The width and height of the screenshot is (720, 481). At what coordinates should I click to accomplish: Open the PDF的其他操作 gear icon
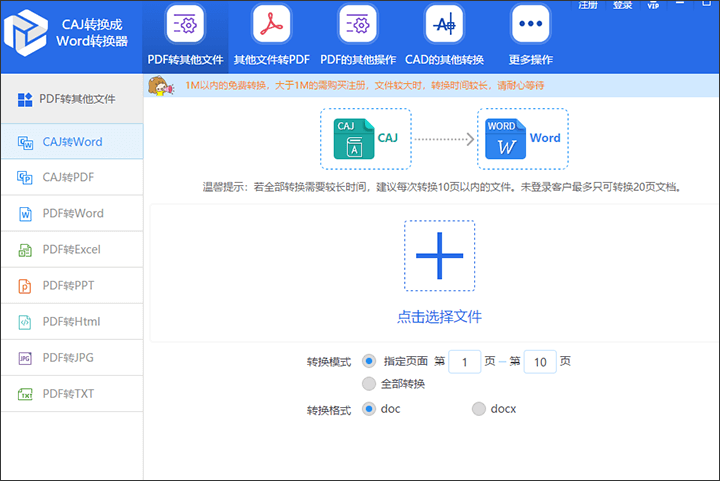coord(358,24)
